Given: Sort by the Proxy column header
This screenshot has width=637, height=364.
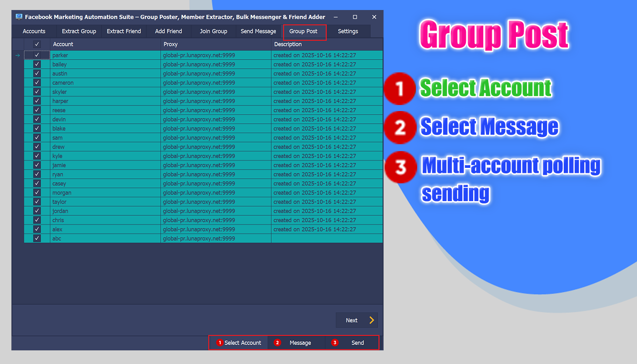Looking at the screenshot, I should click(216, 44).
